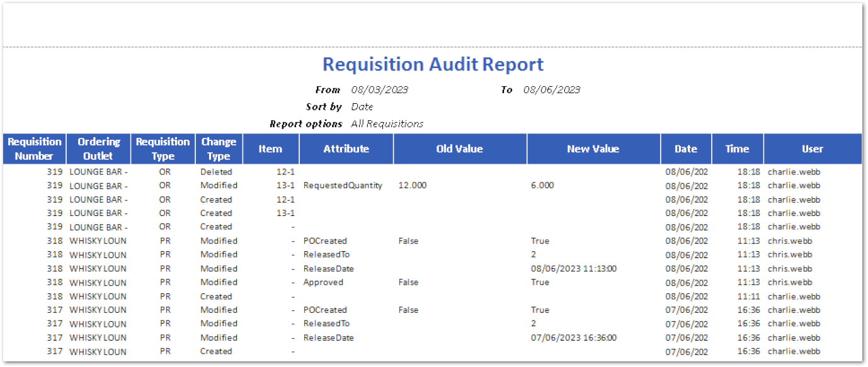Screen dimensions: 868x367
Task: Click item 12-1 in the Created row
Action: (286, 200)
